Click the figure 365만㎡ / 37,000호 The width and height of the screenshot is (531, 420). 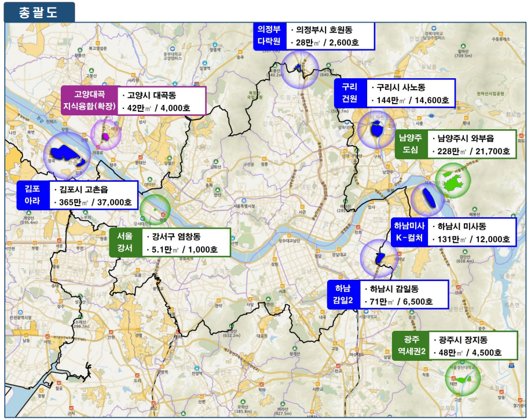[95, 202]
